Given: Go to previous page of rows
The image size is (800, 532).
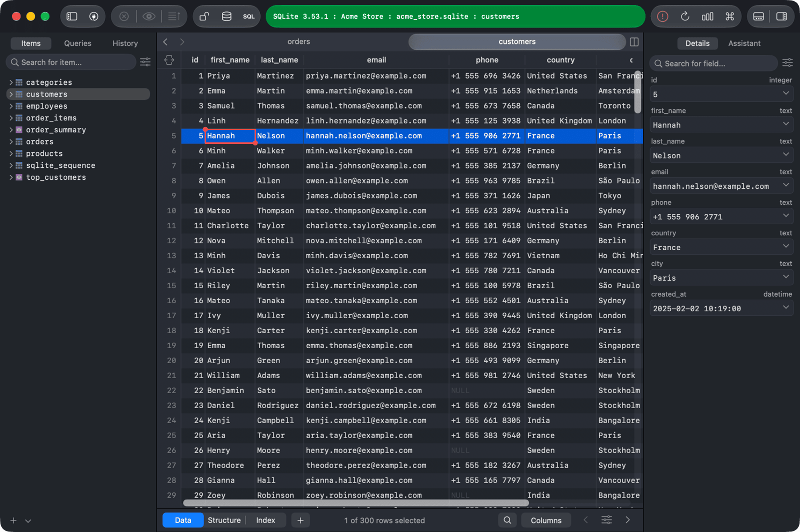Looking at the screenshot, I should coord(585,520).
